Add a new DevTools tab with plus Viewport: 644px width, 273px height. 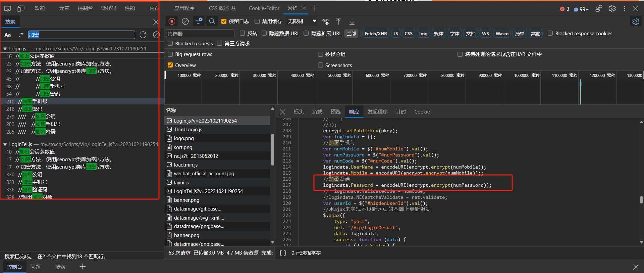tap(315, 8)
